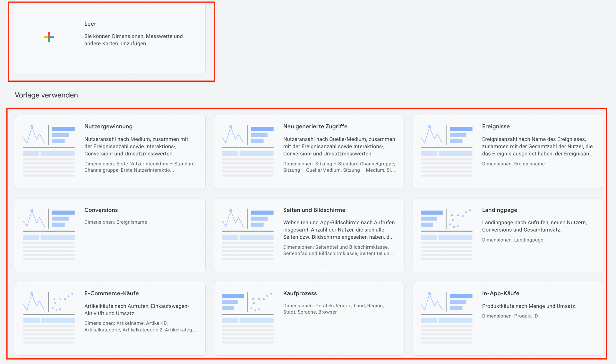616x364 pixels.
Task: Click 'Dimensionen: Sitzung – Standard-Channelgruppe' text
Action: (x=339, y=167)
